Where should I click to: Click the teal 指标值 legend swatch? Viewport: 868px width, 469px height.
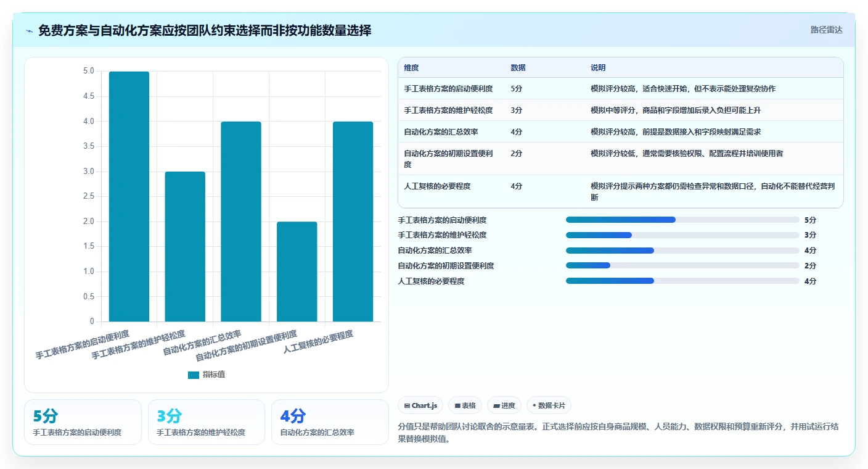194,375
